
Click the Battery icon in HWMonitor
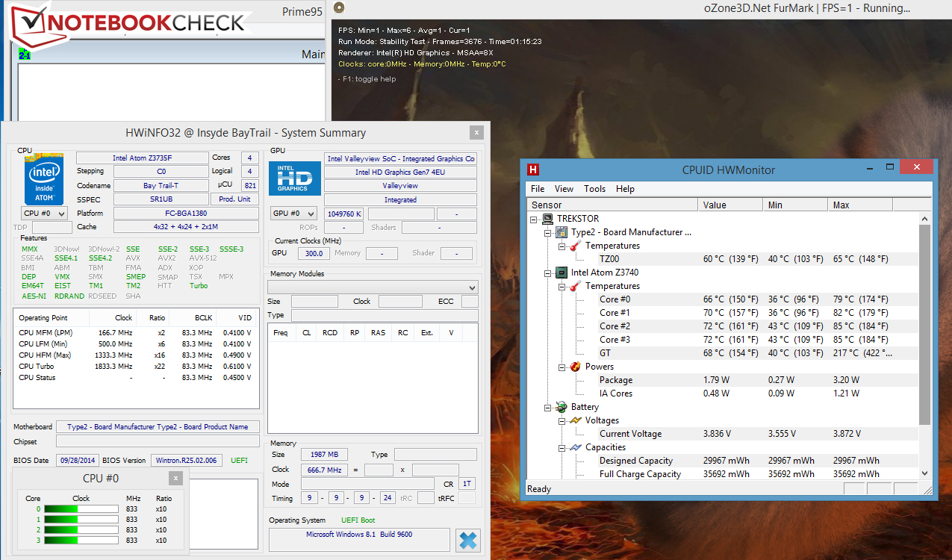pyautogui.click(x=561, y=407)
